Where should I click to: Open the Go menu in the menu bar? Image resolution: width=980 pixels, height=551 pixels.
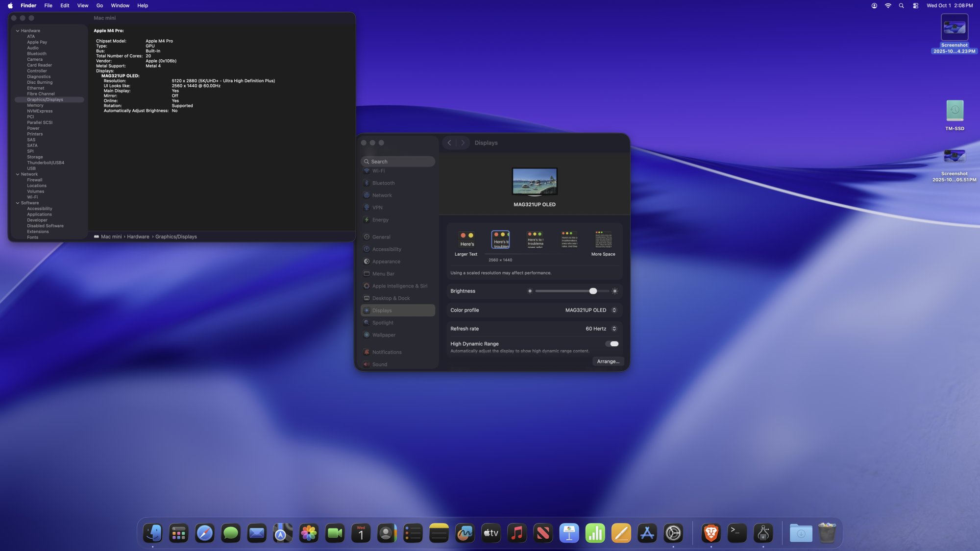pyautogui.click(x=99, y=6)
